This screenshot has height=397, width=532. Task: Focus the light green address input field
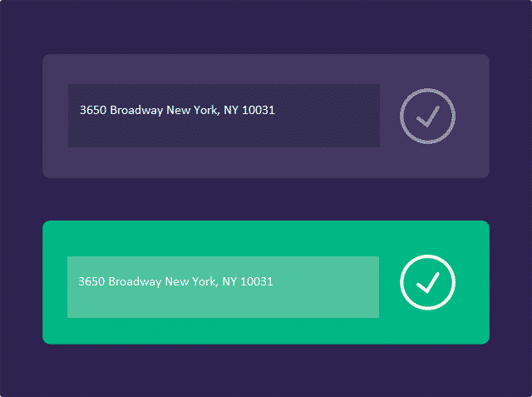[x=224, y=287]
